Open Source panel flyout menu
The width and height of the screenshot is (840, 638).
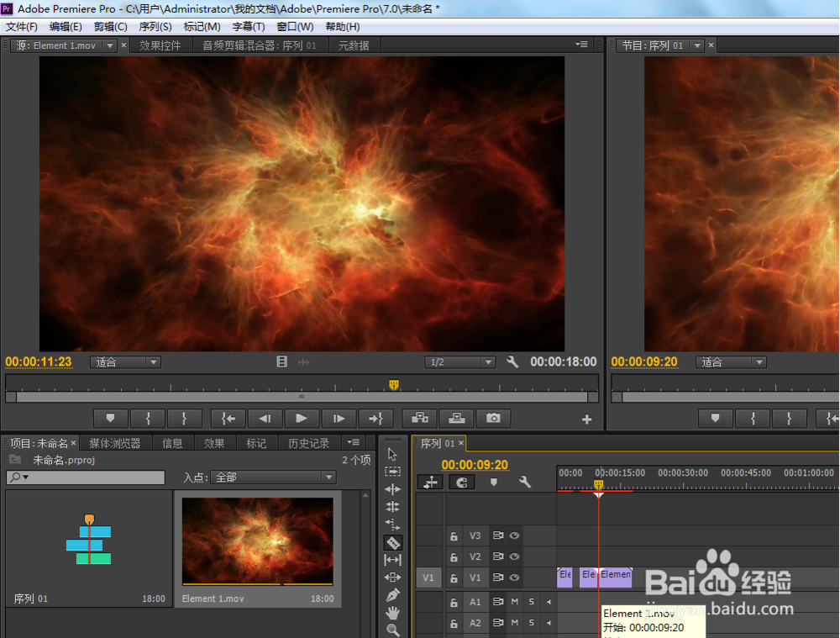click(x=581, y=45)
